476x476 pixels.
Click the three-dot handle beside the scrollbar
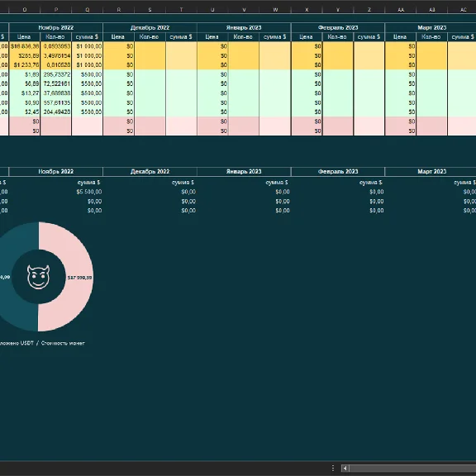click(x=333, y=469)
